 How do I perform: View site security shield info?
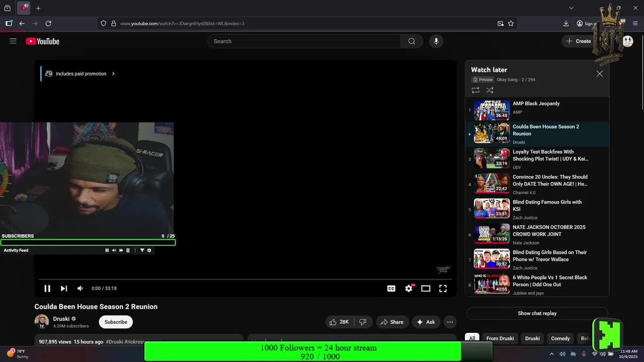pyautogui.click(x=104, y=23)
